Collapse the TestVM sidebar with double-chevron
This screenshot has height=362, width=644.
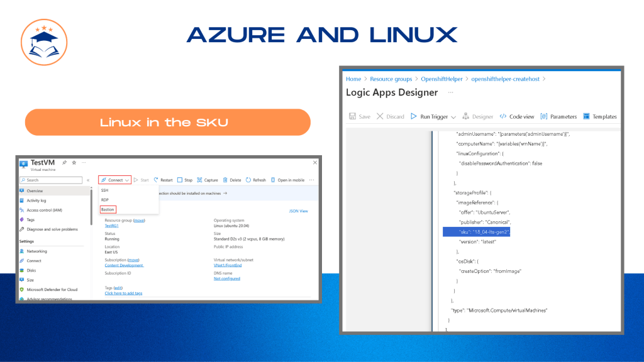88,180
